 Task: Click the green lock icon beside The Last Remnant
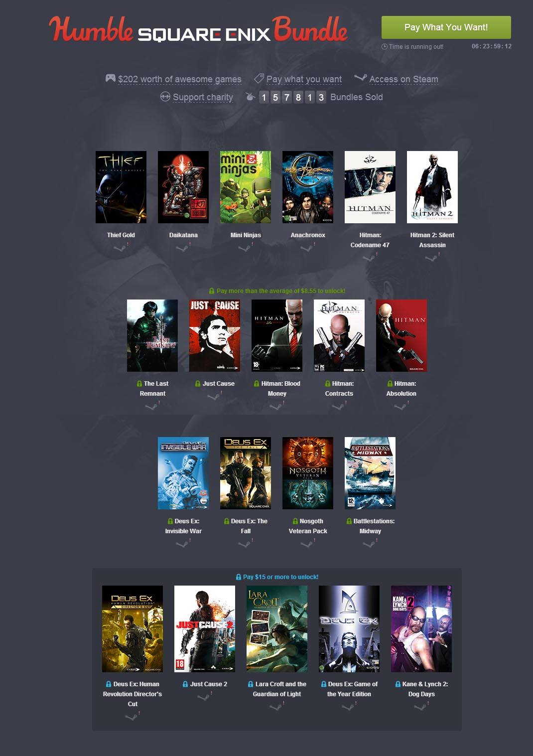[139, 384]
